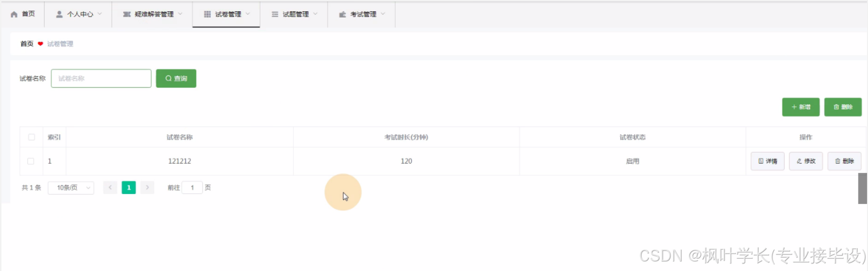Click 修改 for paper 121212
The height and width of the screenshot is (271, 868).
point(806,161)
